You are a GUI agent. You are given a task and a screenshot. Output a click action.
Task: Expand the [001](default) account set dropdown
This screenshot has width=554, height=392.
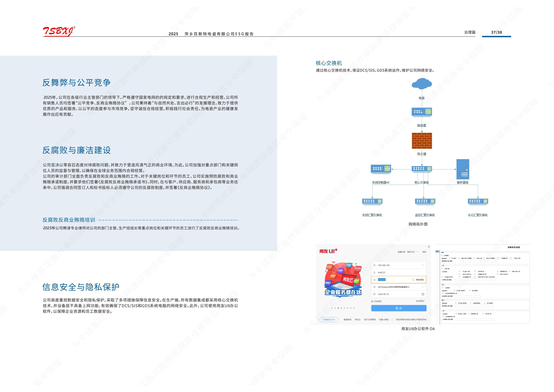[422, 287]
